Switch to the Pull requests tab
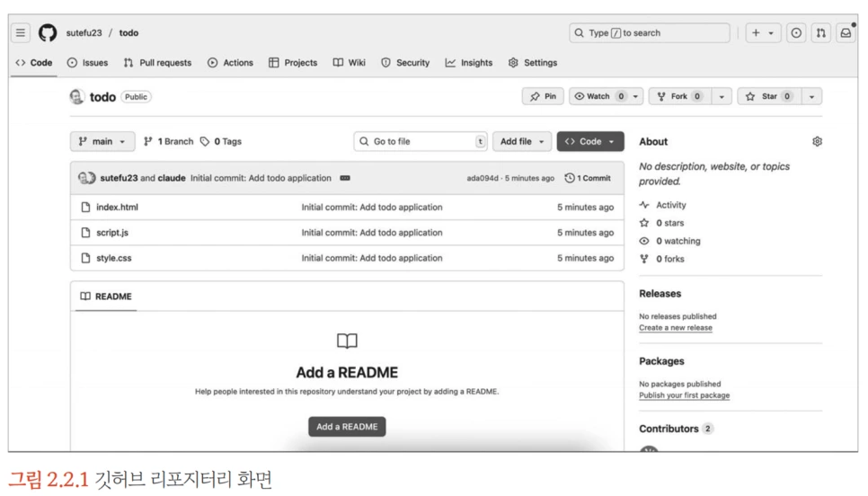868x496 pixels. 158,63
